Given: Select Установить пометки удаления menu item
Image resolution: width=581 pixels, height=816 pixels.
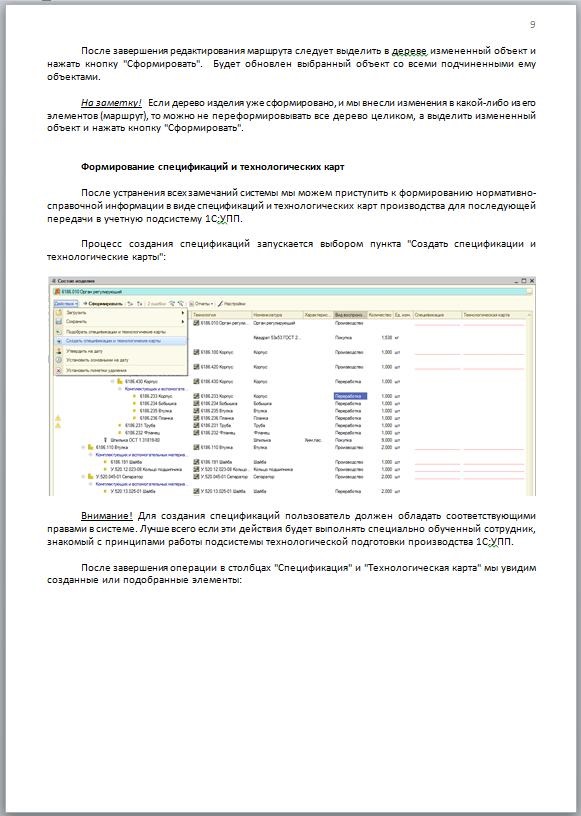Looking at the screenshot, I should [x=120, y=371].
